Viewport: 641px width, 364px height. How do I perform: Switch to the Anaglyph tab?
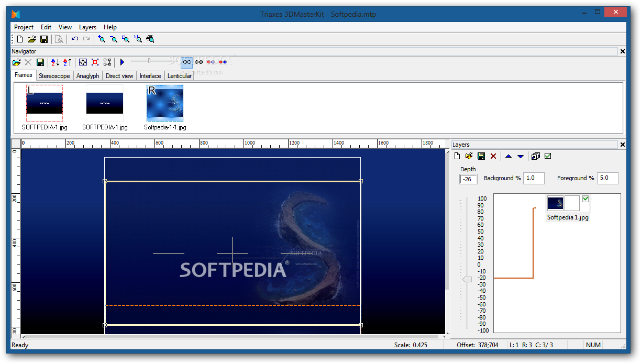click(87, 76)
